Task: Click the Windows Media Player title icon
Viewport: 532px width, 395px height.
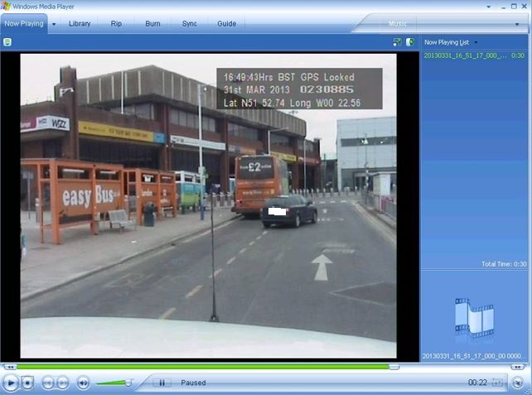Action: coord(6,6)
